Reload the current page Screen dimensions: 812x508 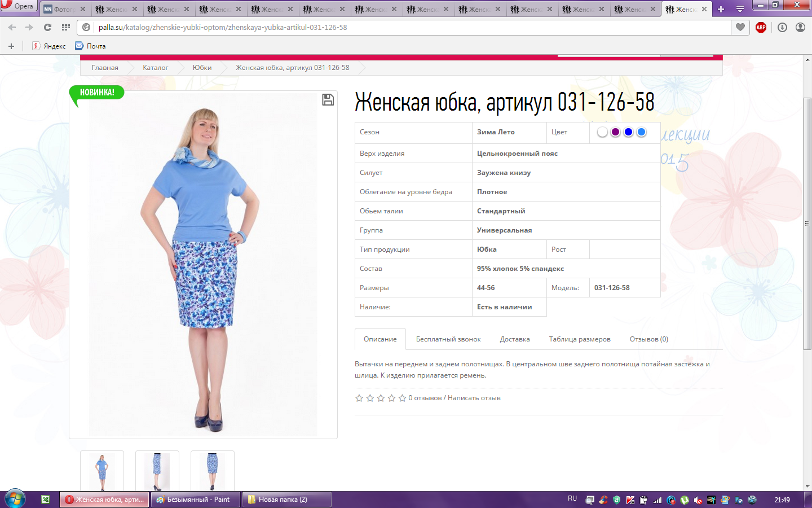(47, 27)
